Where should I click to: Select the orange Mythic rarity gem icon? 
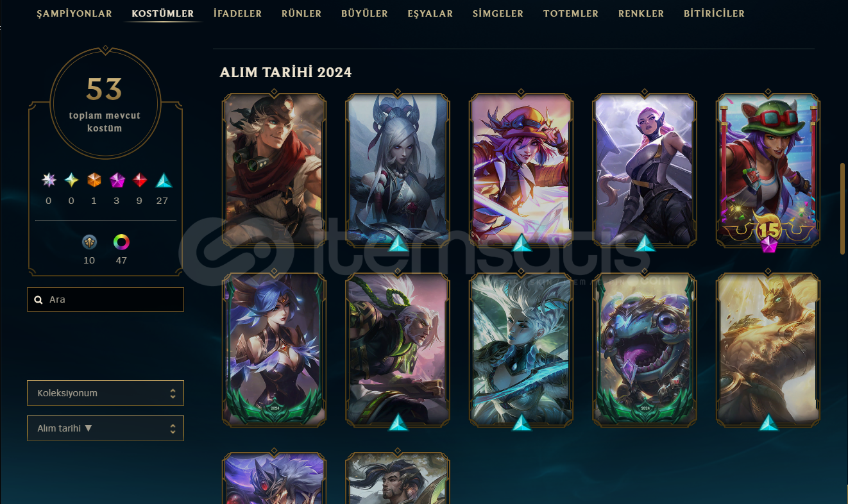tap(94, 181)
